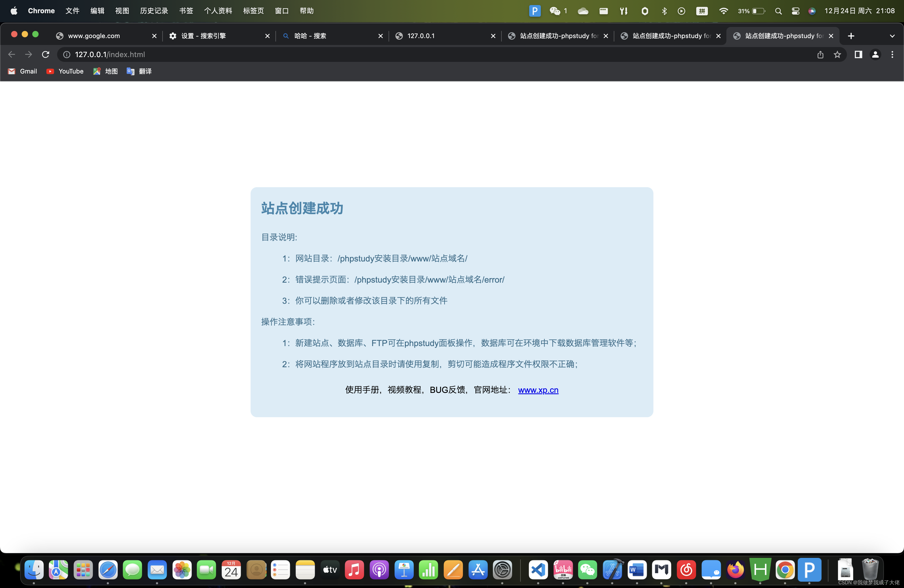Open the Chrome side panel
904x588 pixels.
click(858, 55)
